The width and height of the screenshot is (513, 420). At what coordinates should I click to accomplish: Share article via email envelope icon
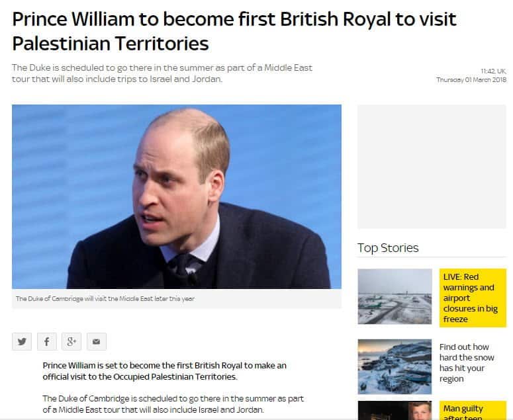(x=97, y=341)
